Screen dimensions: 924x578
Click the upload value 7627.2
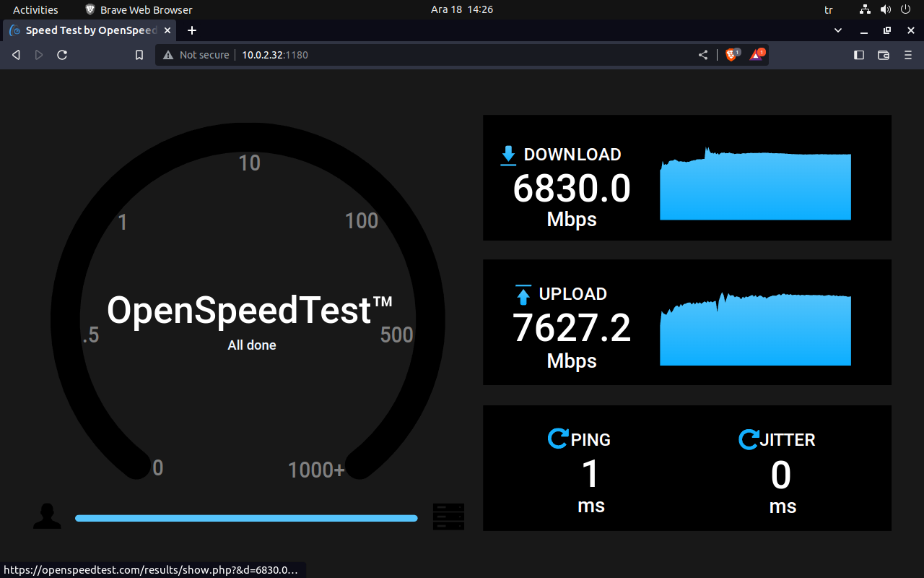click(x=572, y=328)
